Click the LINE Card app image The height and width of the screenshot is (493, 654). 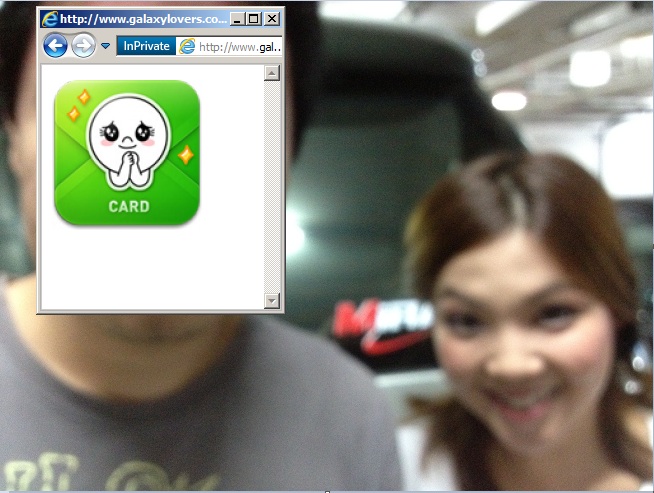point(127,153)
